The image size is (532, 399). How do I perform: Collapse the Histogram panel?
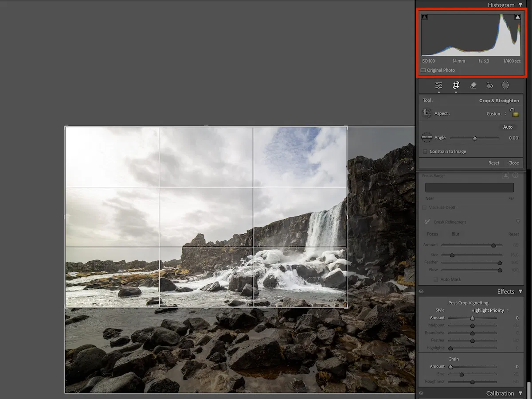pyautogui.click(x=520, y=5)
